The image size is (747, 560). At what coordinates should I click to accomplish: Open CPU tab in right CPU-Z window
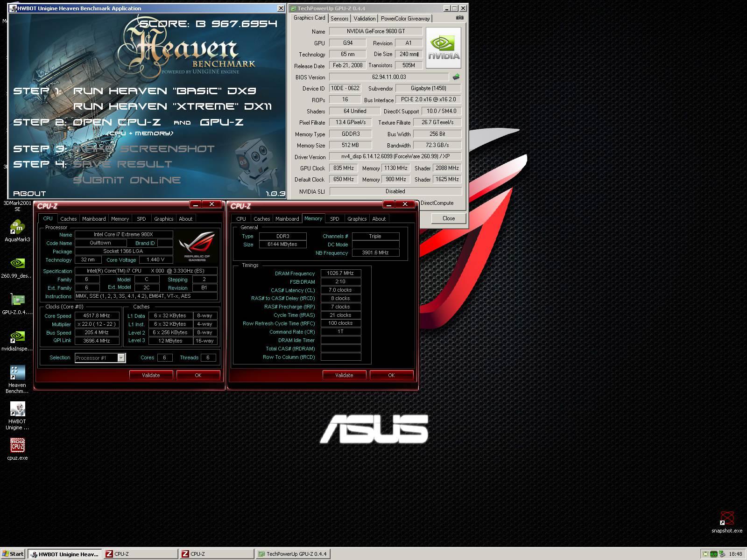(241, 219)
